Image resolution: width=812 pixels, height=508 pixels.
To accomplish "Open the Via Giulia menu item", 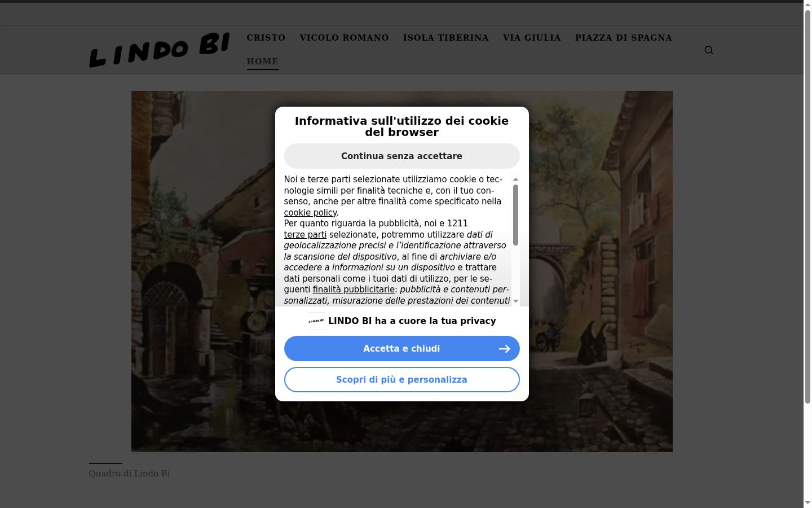I will pos(532,38).
